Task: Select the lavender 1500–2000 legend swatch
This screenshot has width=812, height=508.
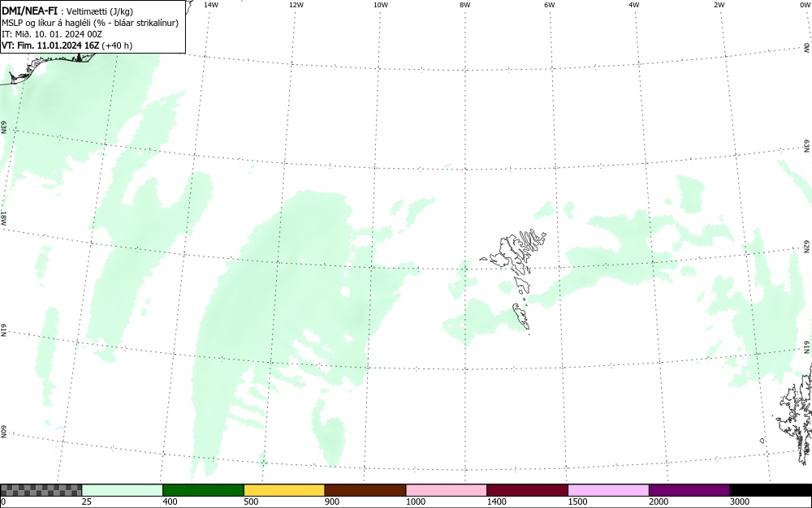Action: tap(608, 490)
